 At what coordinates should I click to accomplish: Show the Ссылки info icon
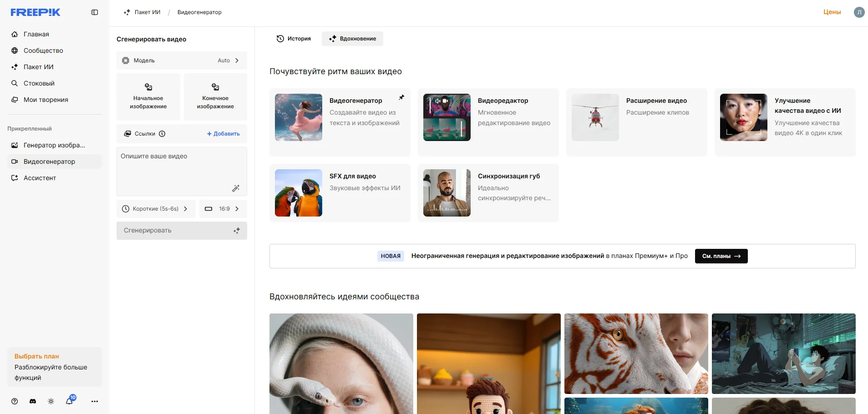[162, 134]
